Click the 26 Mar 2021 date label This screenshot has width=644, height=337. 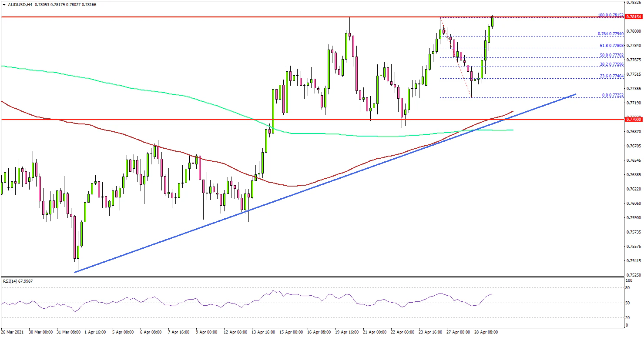13,332
